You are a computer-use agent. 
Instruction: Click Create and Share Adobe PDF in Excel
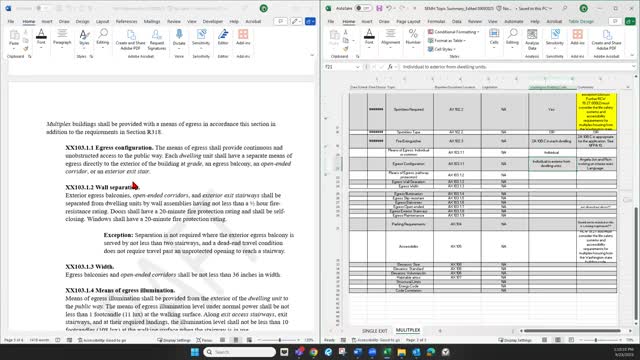pos(607,40)
